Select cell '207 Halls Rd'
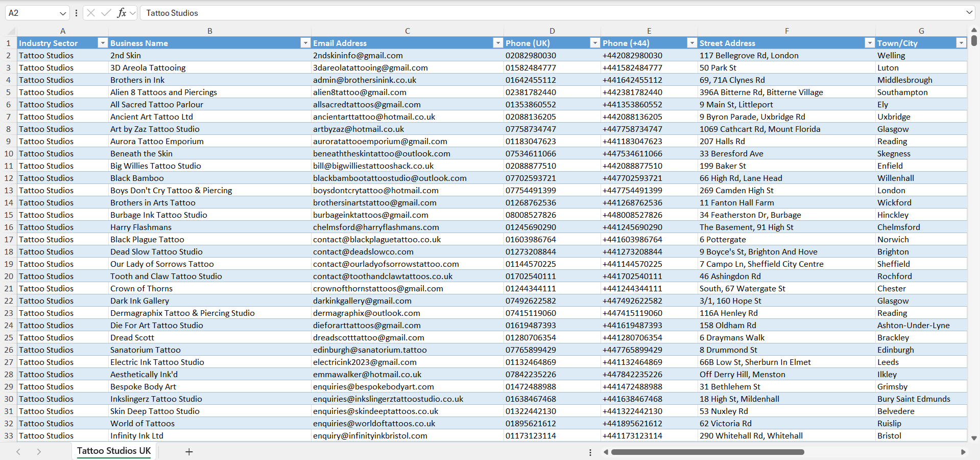The height and width of the screenshot is (460, 980). 786,141
